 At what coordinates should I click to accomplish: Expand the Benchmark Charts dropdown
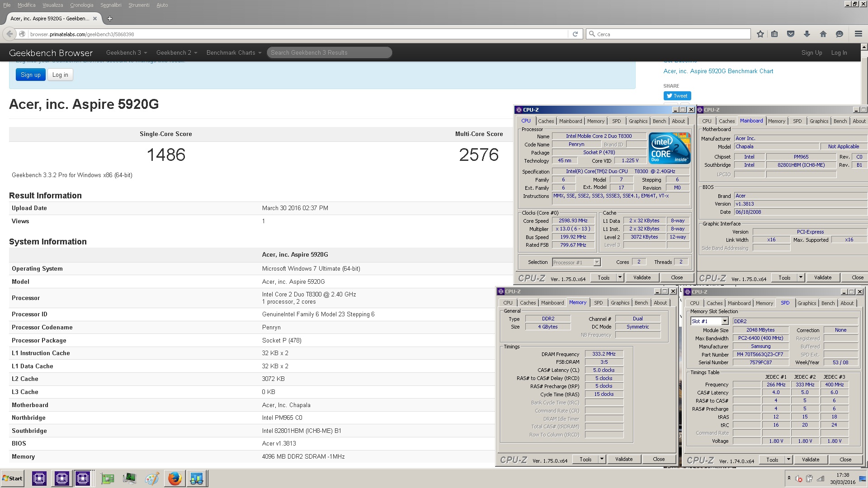click(x=234, y=53)
